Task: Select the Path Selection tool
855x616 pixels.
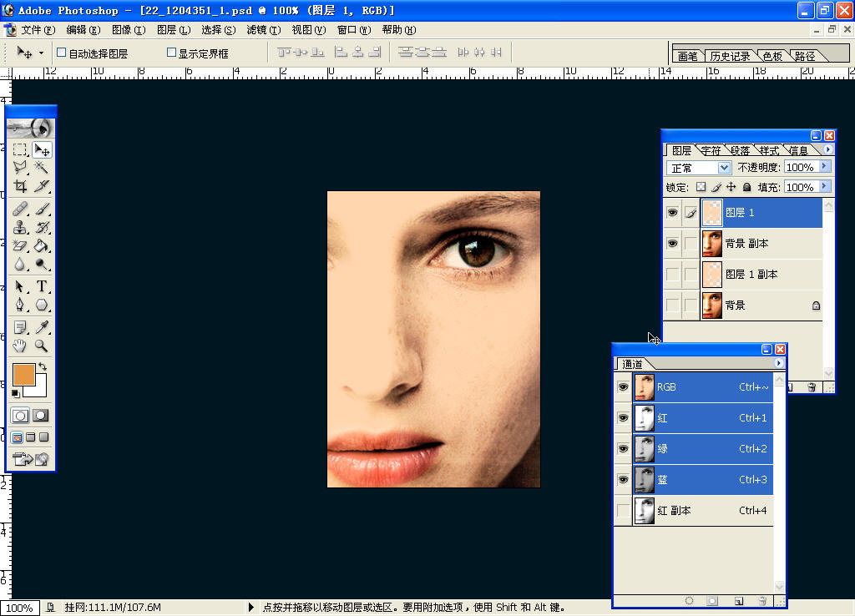Action: [20, 286]
